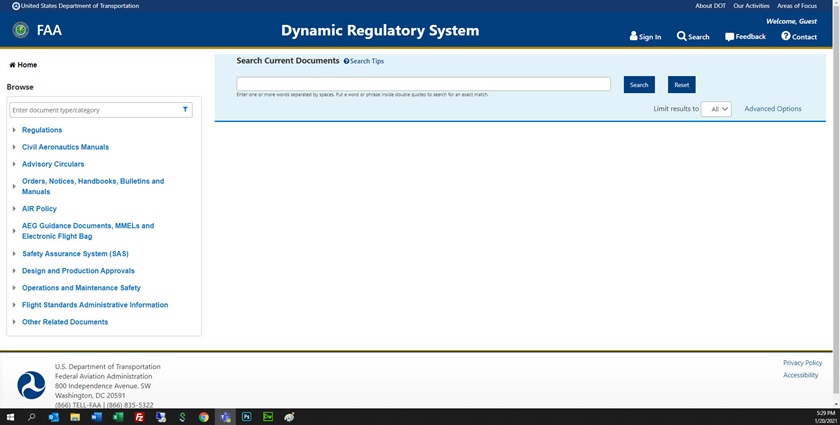
Task: Open Photoshop from the taskbar
Action: point(246,417)
